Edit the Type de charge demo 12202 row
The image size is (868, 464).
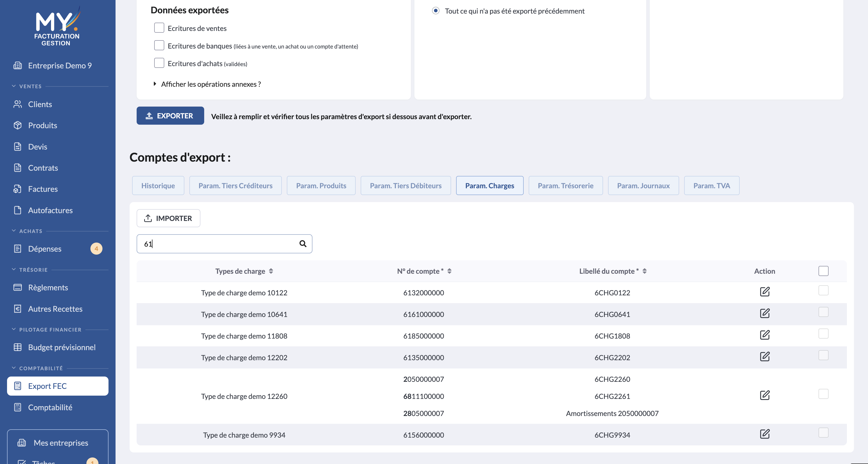(765, 356)
